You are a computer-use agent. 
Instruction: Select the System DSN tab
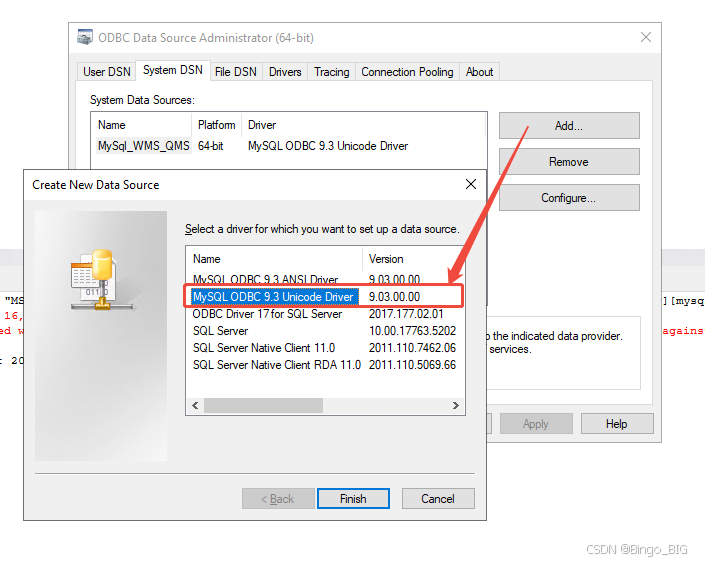(173, 70)
